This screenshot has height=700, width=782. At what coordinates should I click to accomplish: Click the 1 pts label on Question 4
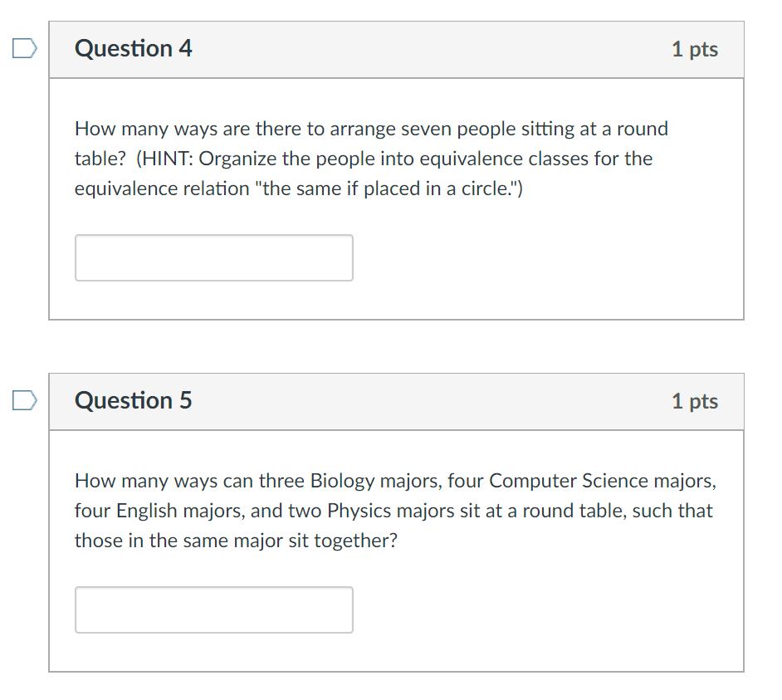695,49
